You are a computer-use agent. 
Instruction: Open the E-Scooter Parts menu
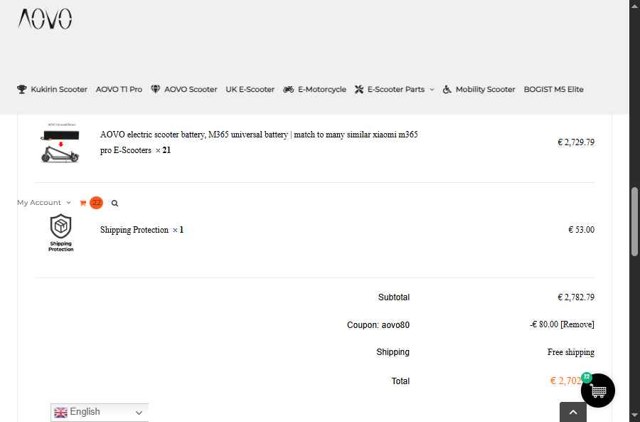click(394, 89)
